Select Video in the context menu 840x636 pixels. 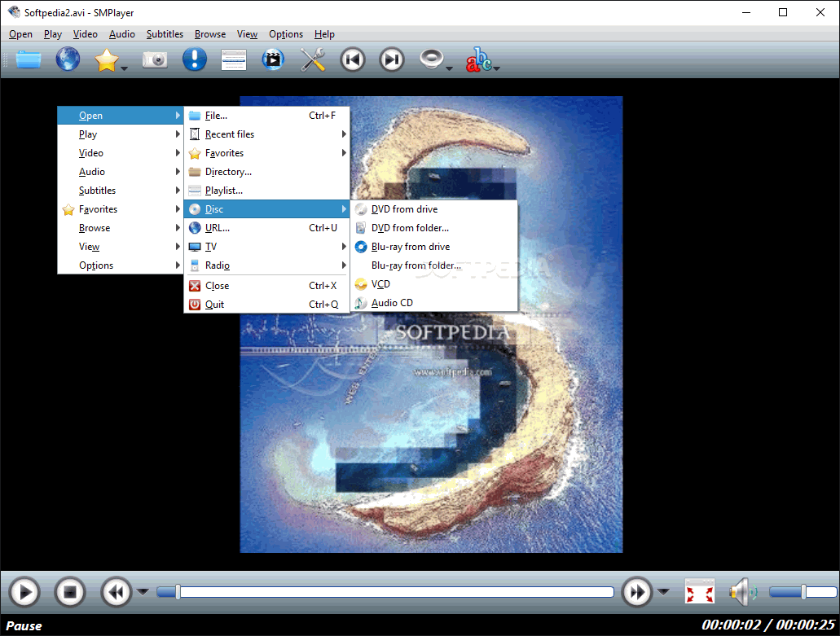pos(121,153)
